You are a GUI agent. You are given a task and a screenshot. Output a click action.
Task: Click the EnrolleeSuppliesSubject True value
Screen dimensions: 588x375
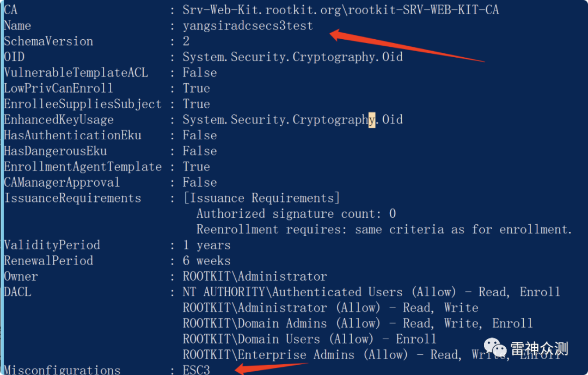196,104
